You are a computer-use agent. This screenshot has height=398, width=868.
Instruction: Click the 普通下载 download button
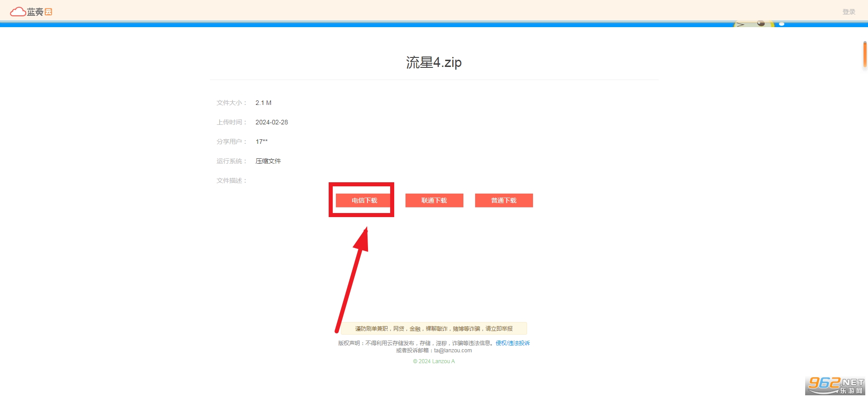[504, 200]
